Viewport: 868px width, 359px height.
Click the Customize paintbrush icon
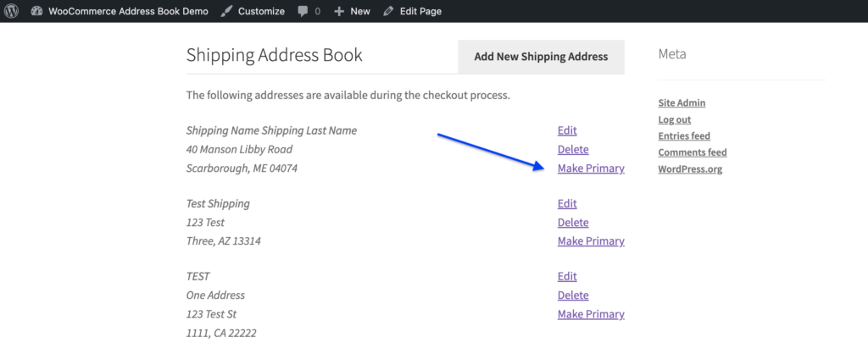[226, 11]
